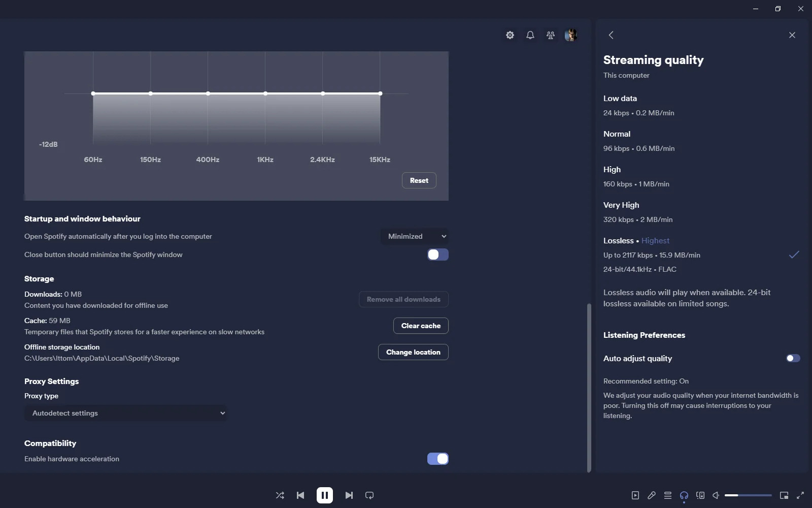This screenshot has width=812, height=508.
Task: Open notifications bell icon
Action: 530,35
